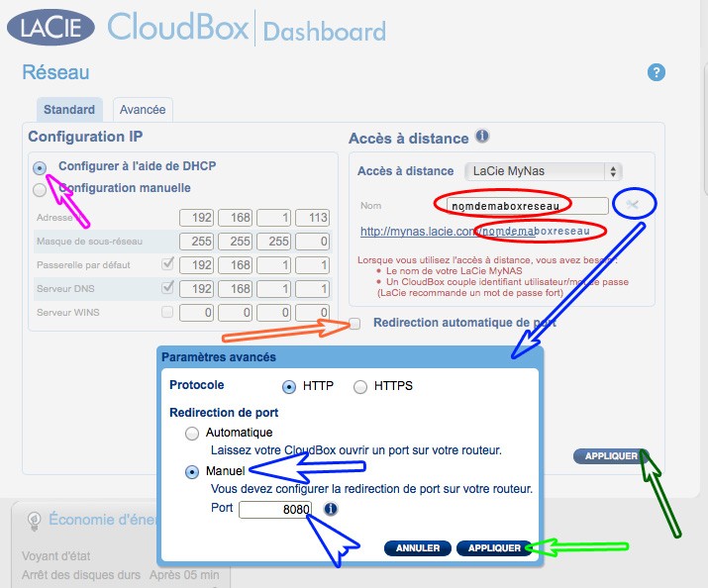Click the Nom input field

pyautogui.click(x=528, y=206)
